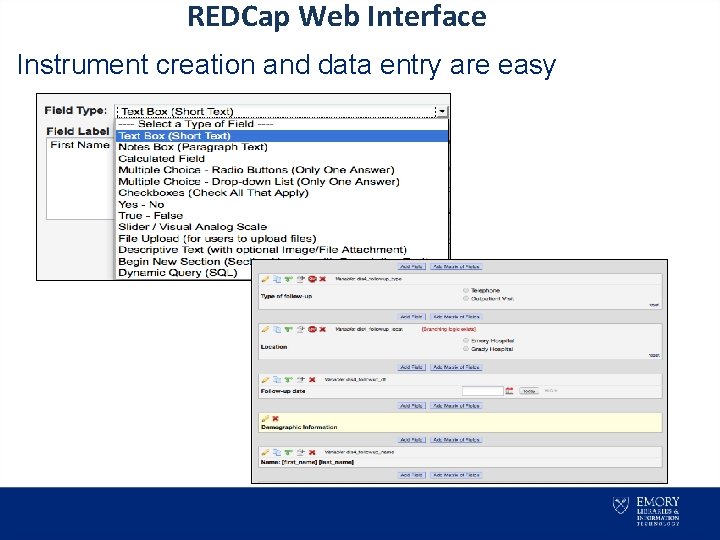The height and width of the screenshot is (540, 720).
Task: Select the Grady Hospital radio option
Action: coord(466,349)
